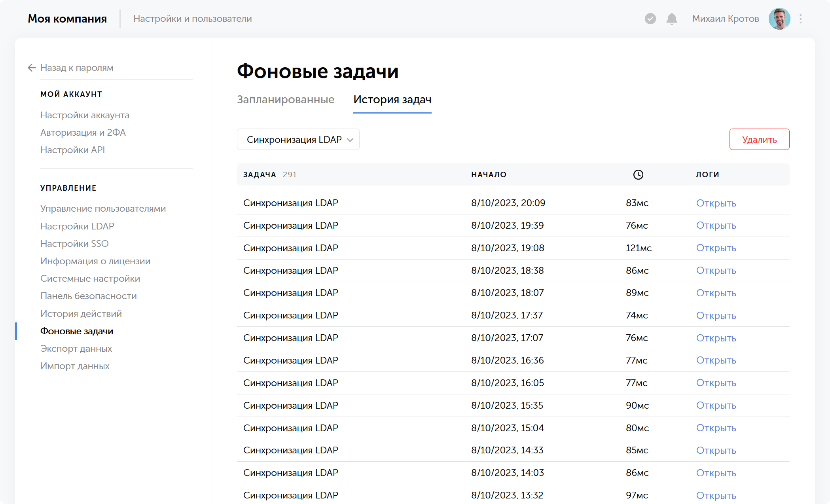Open logs for the 20:09 LDAP sync
This screenshot has height=504, width=830.
(716, 203)
